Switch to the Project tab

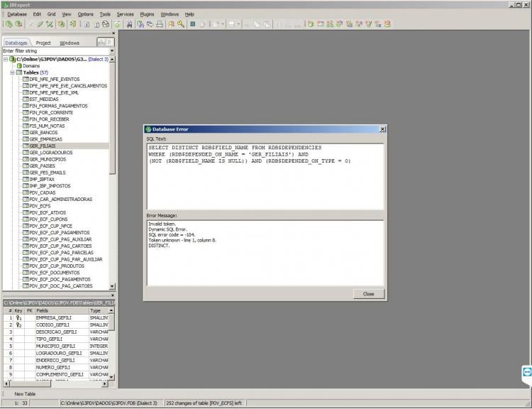click(43, 43)
